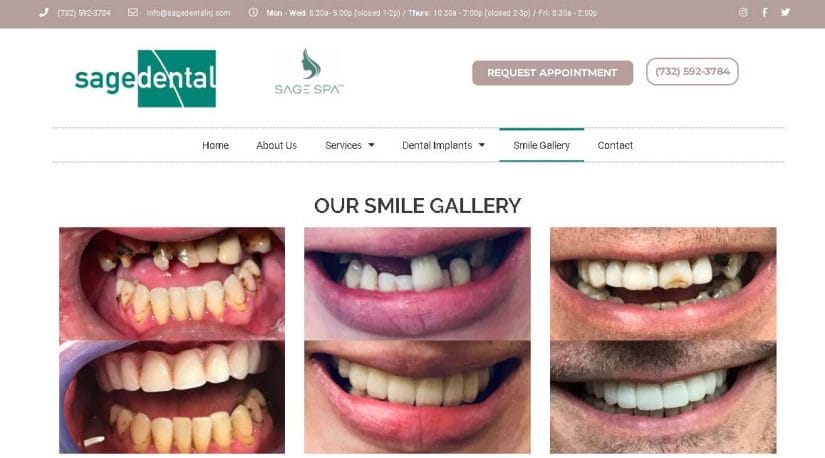
Task: Open the Sage Spa logo
Action: pyautogui.click(x=309, y=72)
